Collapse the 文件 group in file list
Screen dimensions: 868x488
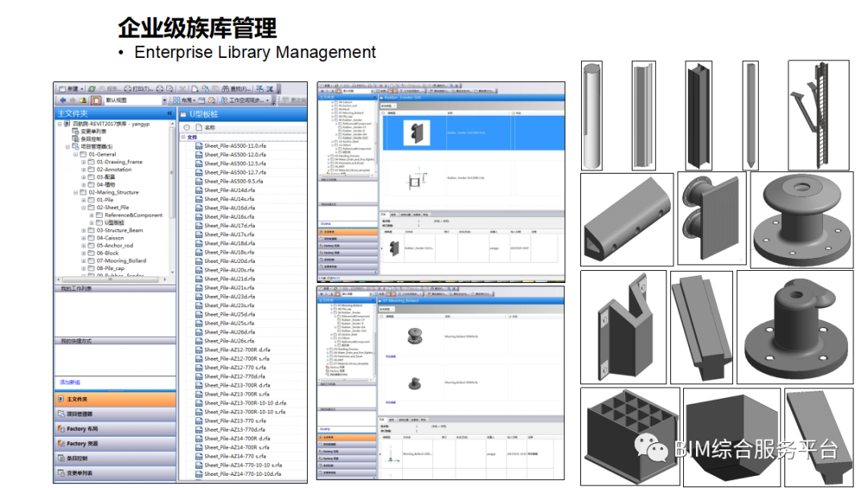tap(183, 137)
